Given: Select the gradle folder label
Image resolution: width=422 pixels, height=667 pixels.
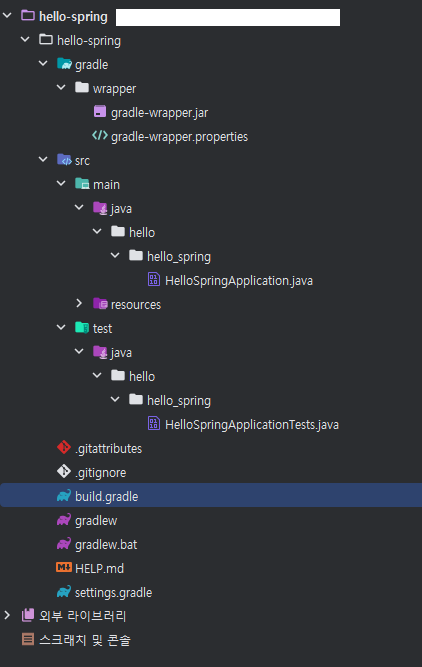Looking at the screenshot, I should pos(91,65).
